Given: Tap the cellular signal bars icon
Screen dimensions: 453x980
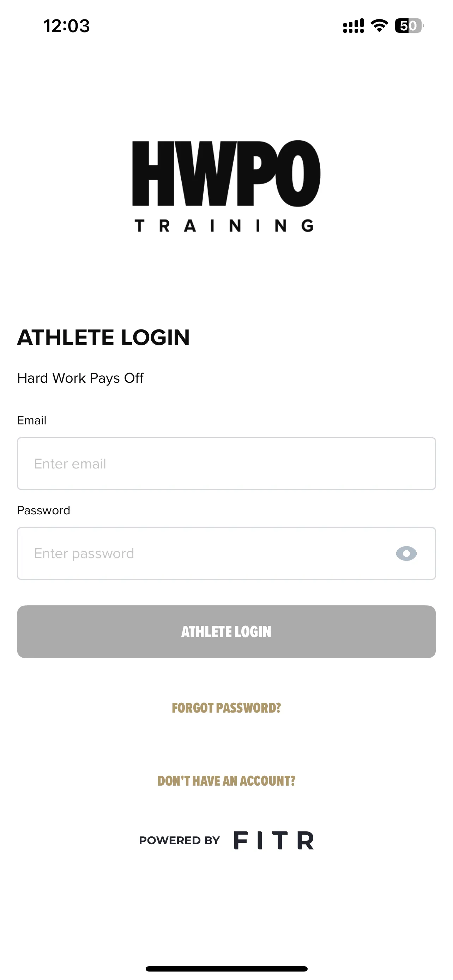Looking at the screenshot, I should pyautogui.click(x=354, y=25).
